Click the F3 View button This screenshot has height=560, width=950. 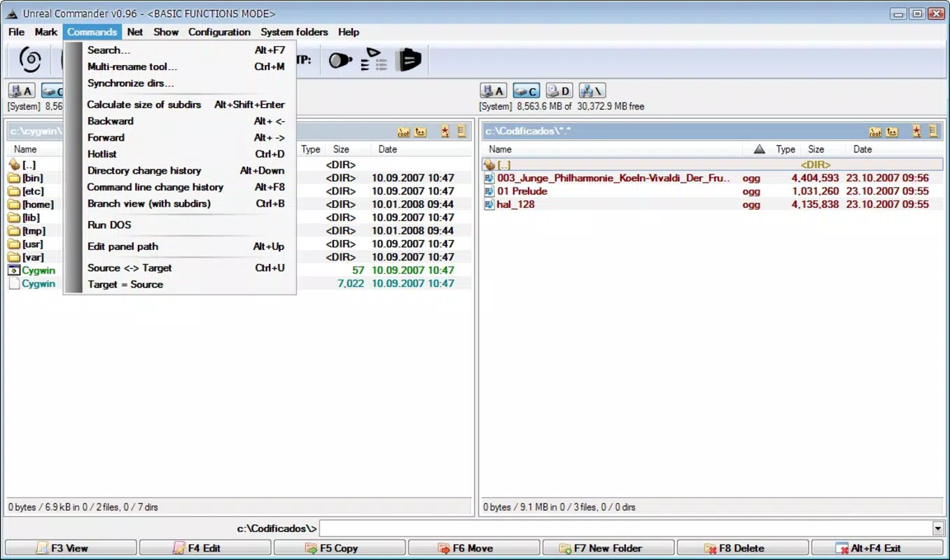[x=71, y=548]
